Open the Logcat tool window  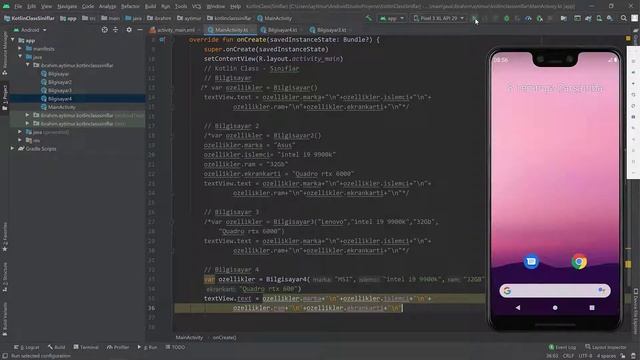(27, 347)
